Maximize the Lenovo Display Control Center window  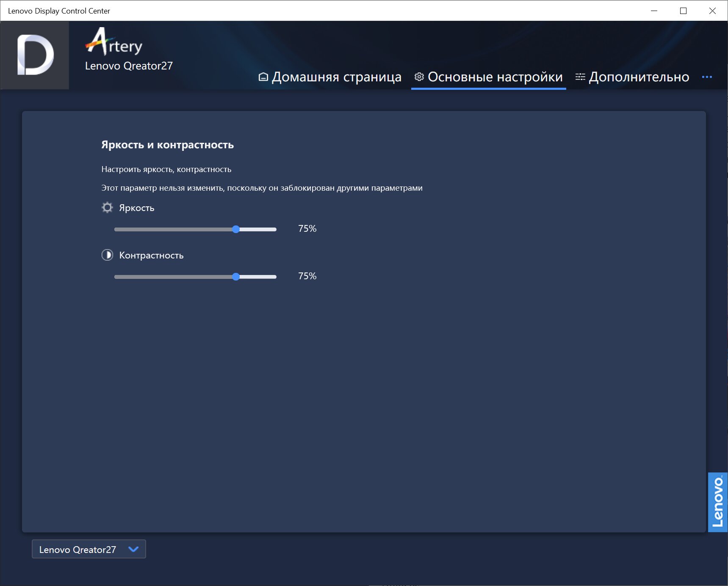(x=683, y=11)
